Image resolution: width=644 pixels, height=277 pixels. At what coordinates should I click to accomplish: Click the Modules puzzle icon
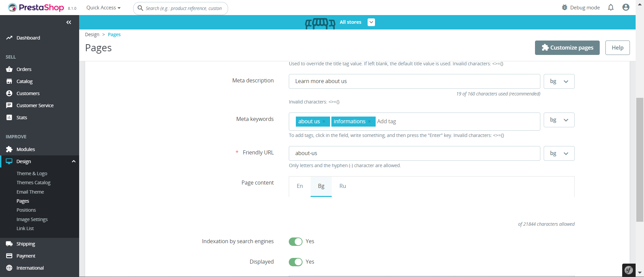(9, 149)
